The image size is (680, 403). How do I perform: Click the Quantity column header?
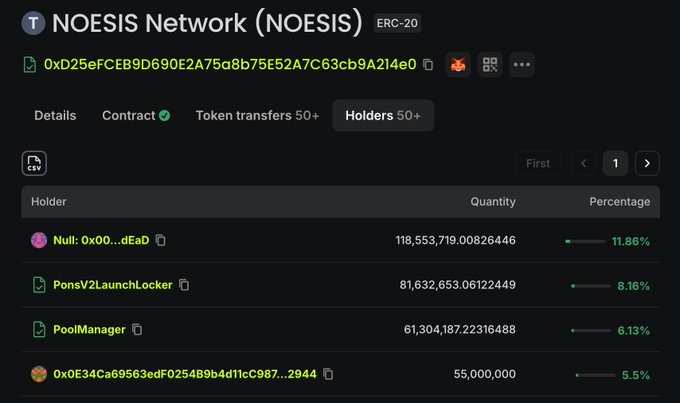tap(493, 202)
